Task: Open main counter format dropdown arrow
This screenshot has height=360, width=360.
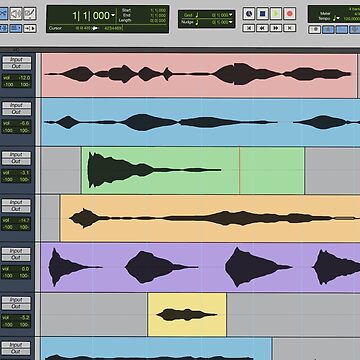Action: 113,15
